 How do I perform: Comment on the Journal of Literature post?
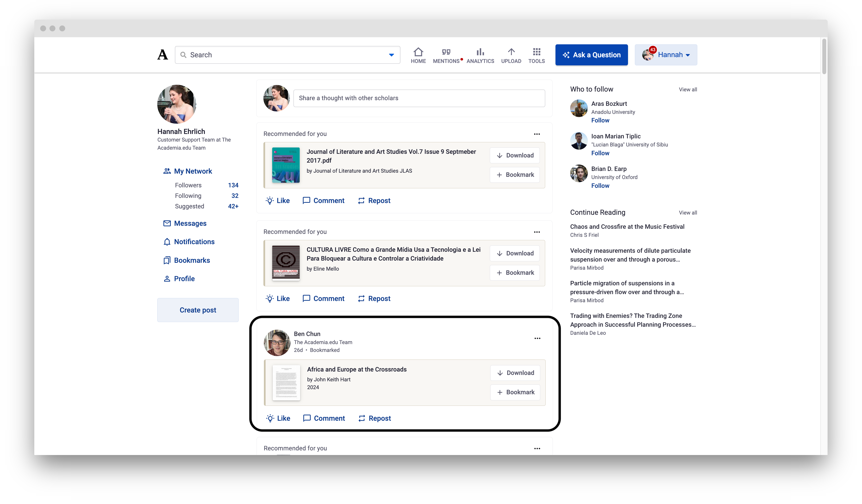click(324, 201)
